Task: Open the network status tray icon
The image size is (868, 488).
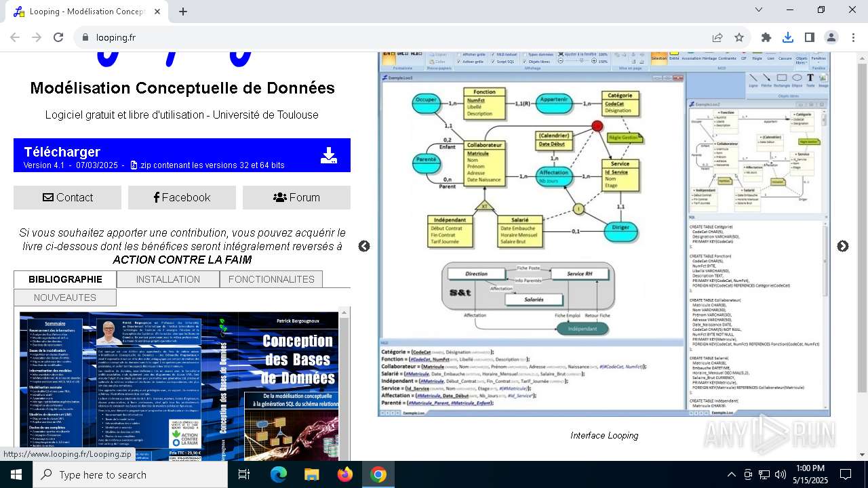Action: pyautogui.click(x=764, y=474)
